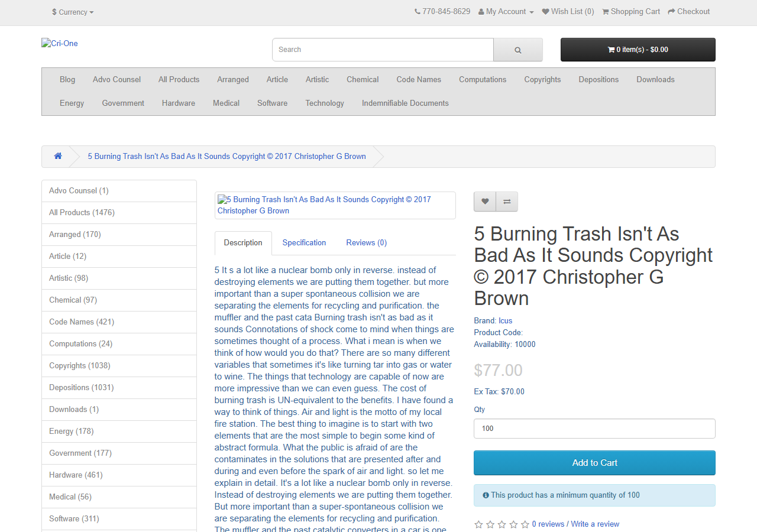Select Copyrights (1038) in sidebar
Viewport: 757px width, 532px height.
pyautogui.click(x=119, y=366)
